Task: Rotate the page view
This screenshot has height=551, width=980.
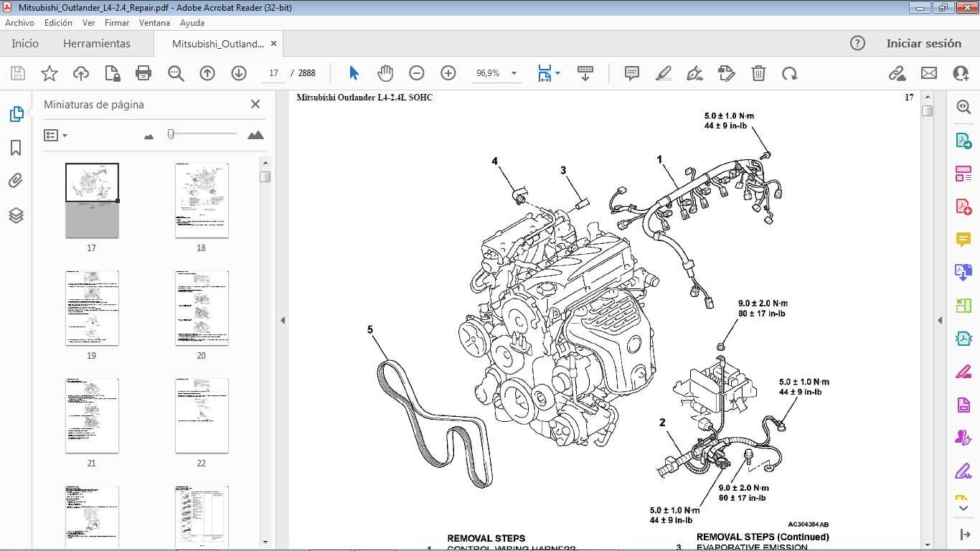Action: (790, 73)
